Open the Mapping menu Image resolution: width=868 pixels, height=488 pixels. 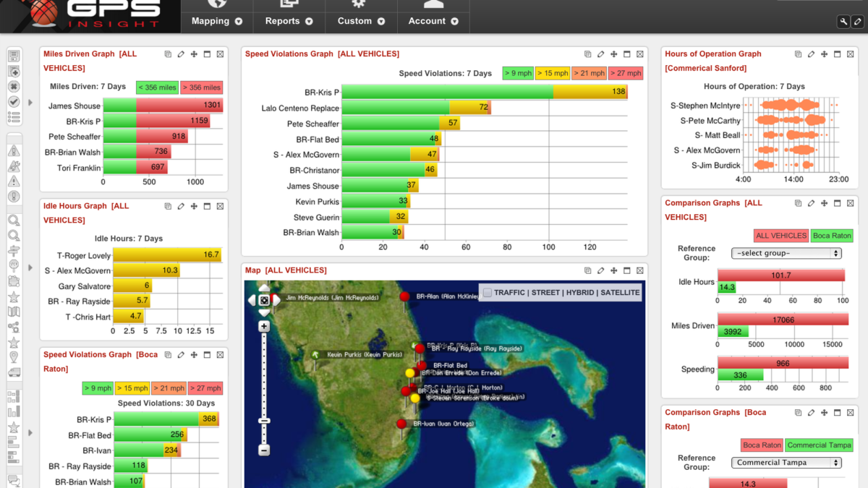(216, 21)
